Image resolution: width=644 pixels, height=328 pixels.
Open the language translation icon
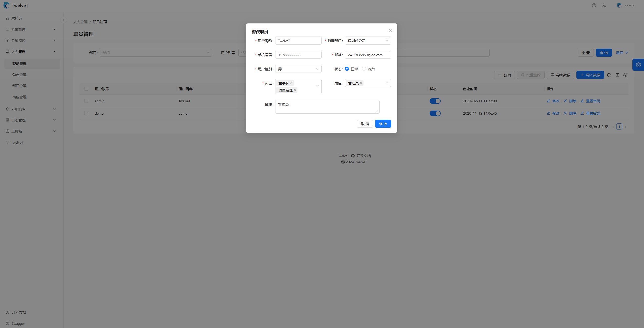pyautogui.click(x=604, y=5)
